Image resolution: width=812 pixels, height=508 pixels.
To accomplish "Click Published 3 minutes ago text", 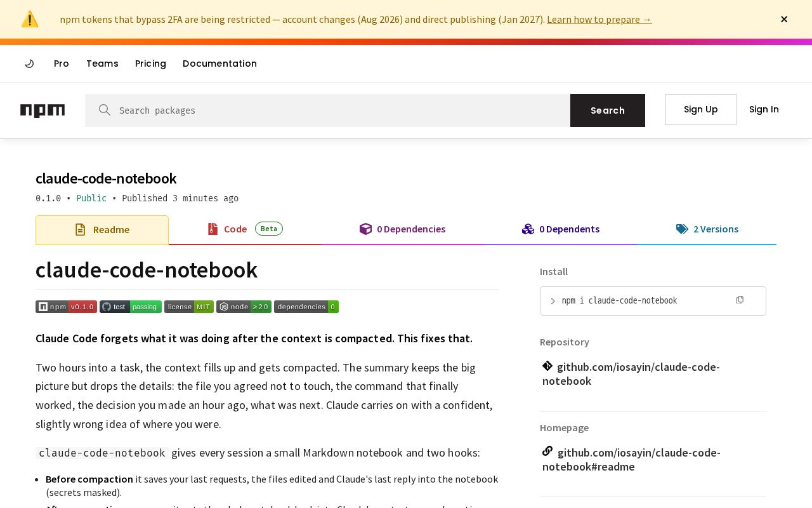I will [x=180, y=198].
